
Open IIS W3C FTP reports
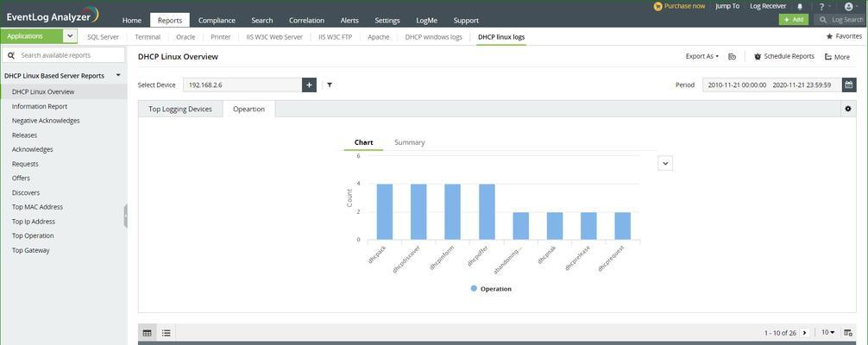tap(336, 37)
